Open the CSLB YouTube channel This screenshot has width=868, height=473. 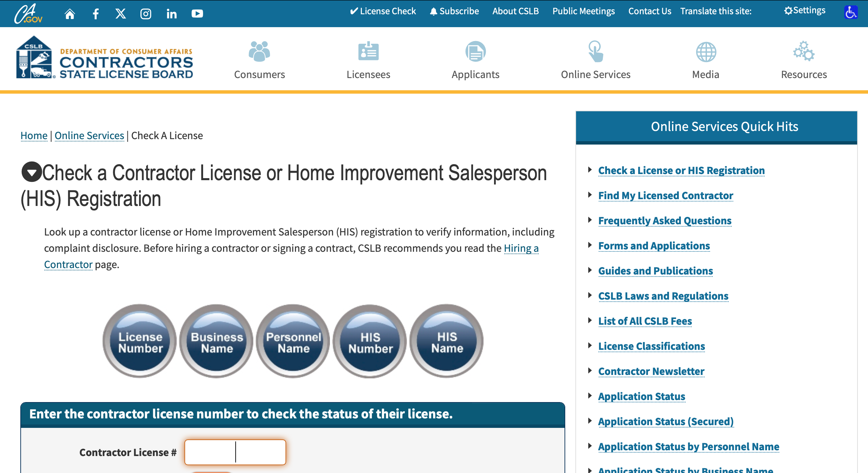197,14
